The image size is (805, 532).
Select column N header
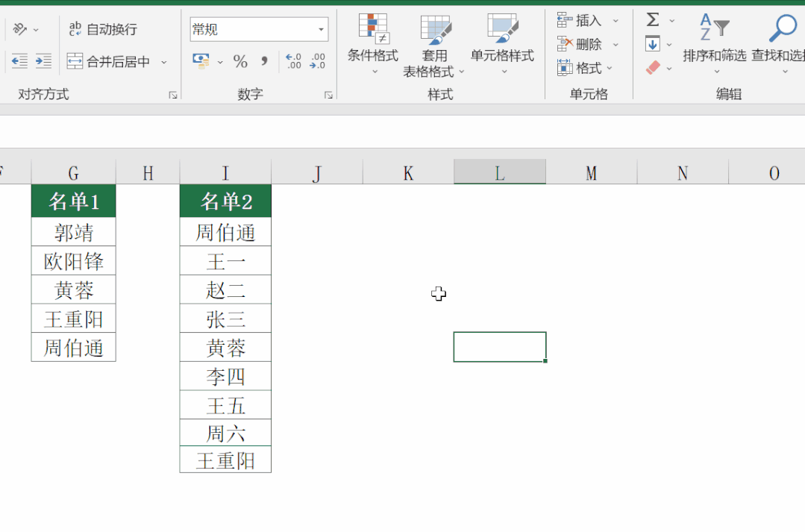[683, 172]
